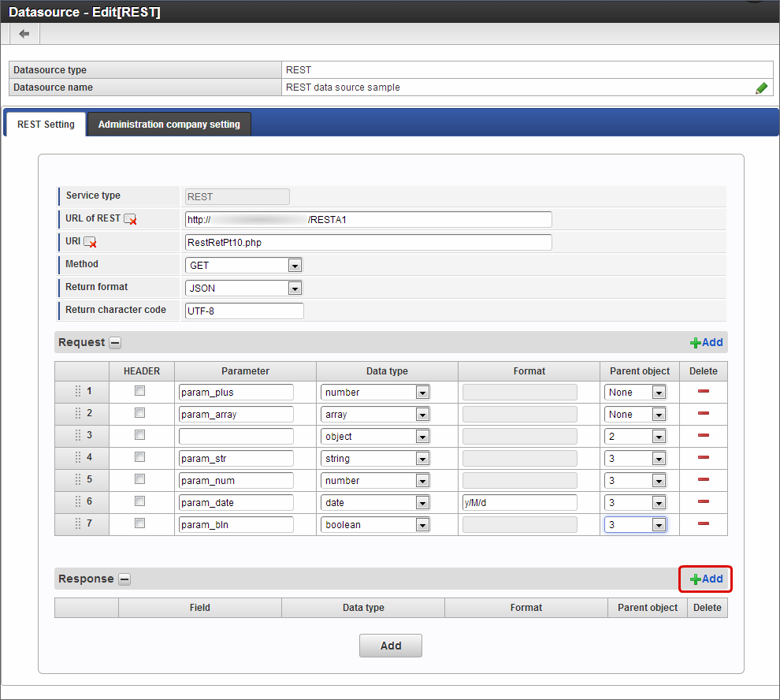Open parent object dropdown for param_str
The width and height of the screenshot is (780, 700).
(635, 459)
